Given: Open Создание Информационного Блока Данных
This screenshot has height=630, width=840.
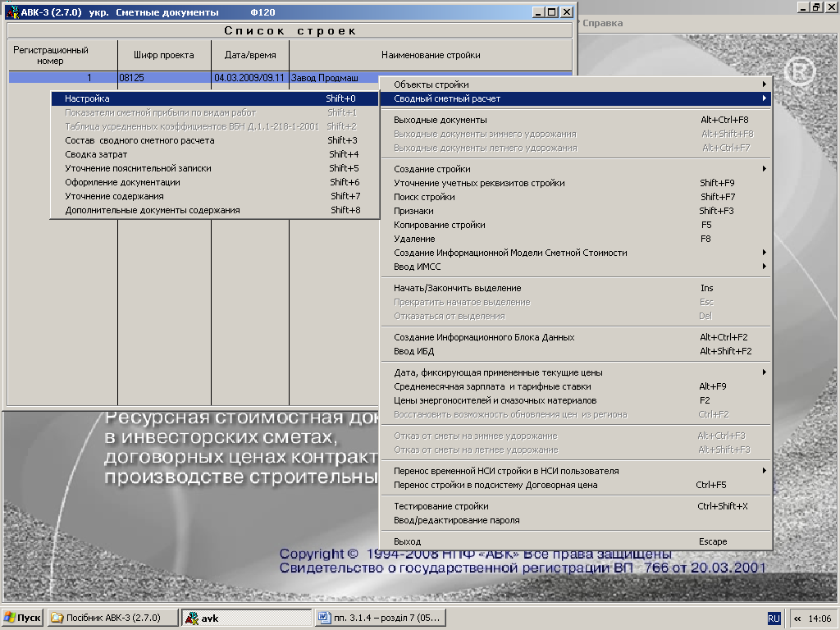Looking at the screenshot, I should tap(576, 337).
